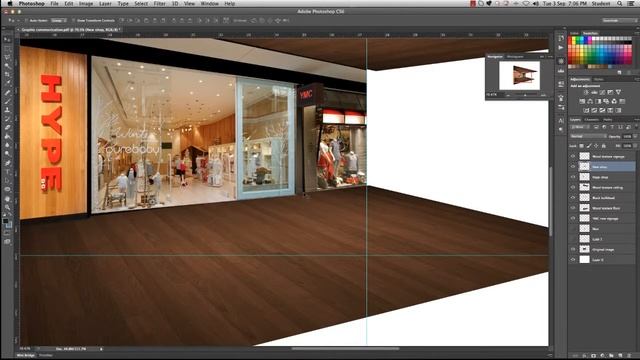Hide the Wood texture ceiling layer
Image resolution: width=640 pixels, height=360 pixels.
click(573, 187)
